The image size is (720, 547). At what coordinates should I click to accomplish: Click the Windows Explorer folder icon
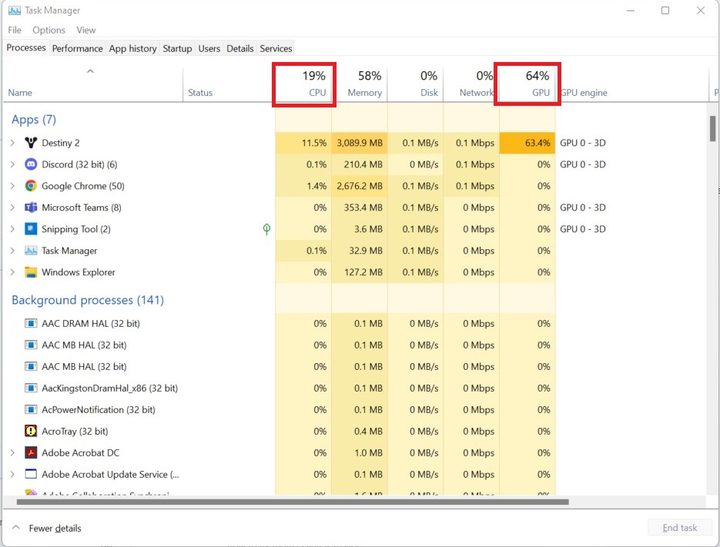tap(31, 272)
